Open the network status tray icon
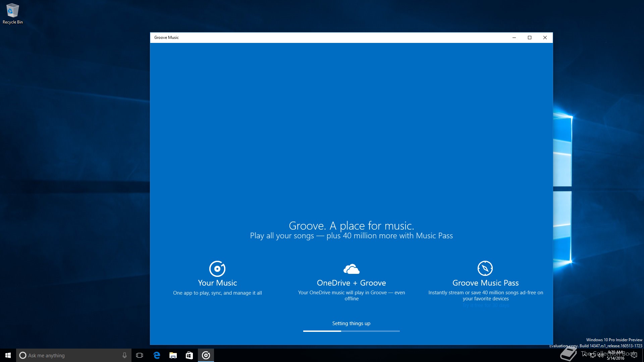Screen dimensions: 644x362 [x=593, y=355]
